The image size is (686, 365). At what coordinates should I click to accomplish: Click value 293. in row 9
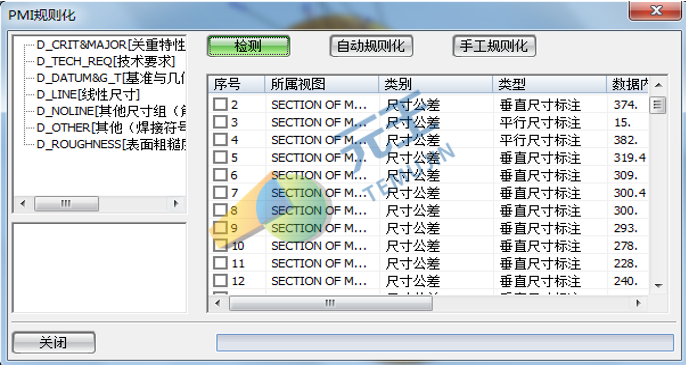tap(625, 228)
